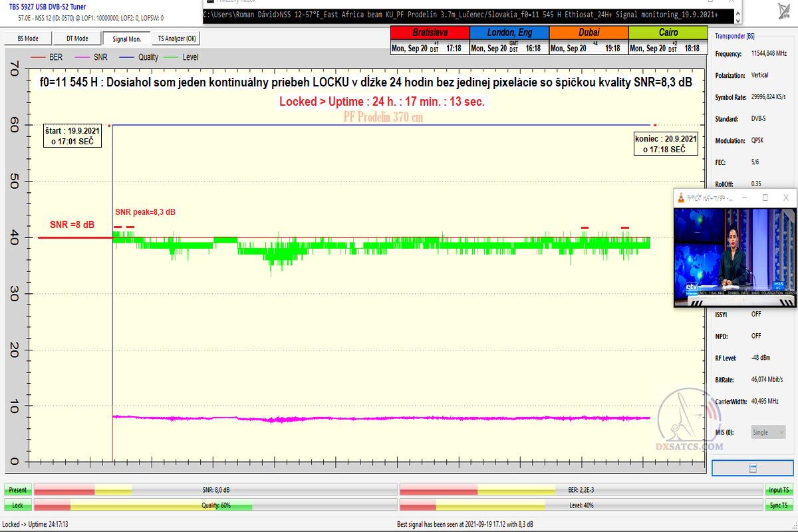The width and height of the screenshot is (798, 532).
Task: Click the VLC video preview of news anchor
Action: [735, 256]
